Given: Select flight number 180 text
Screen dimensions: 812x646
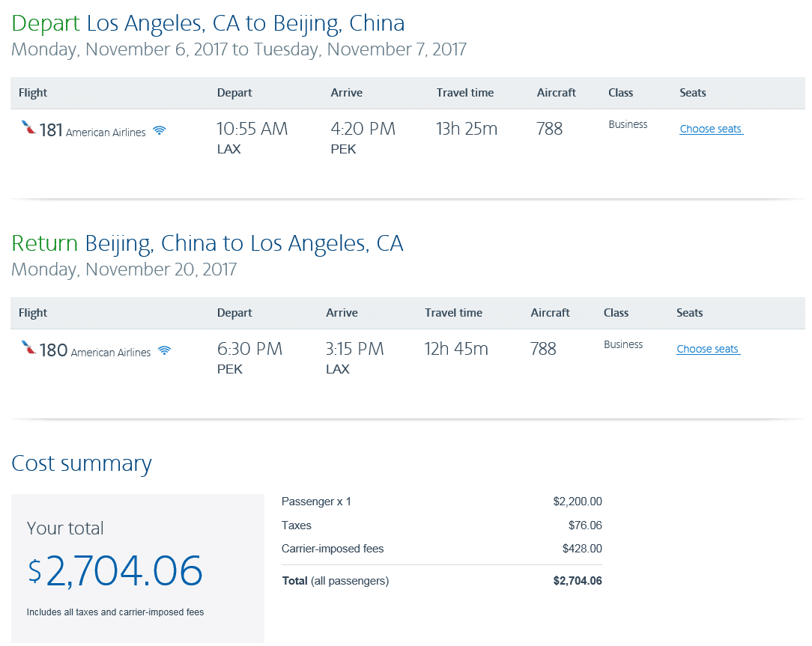Looking at the screenshot, I should pos(54,350).
